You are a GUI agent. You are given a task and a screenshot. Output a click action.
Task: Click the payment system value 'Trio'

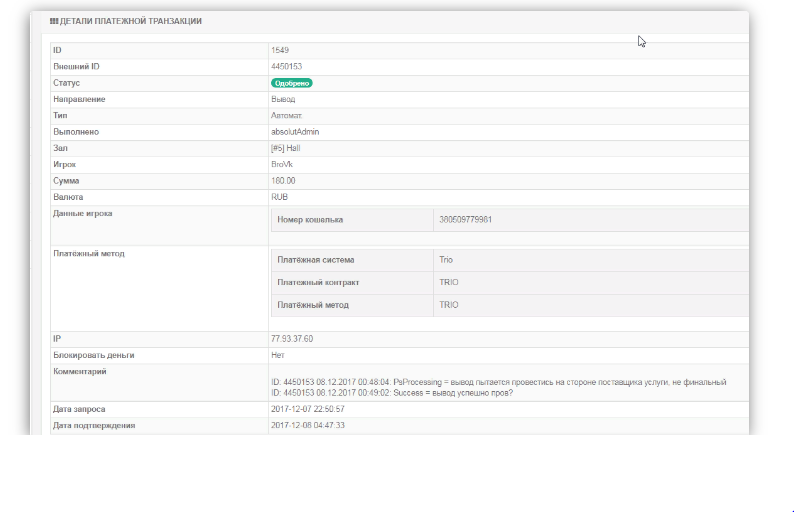[446, 260]
